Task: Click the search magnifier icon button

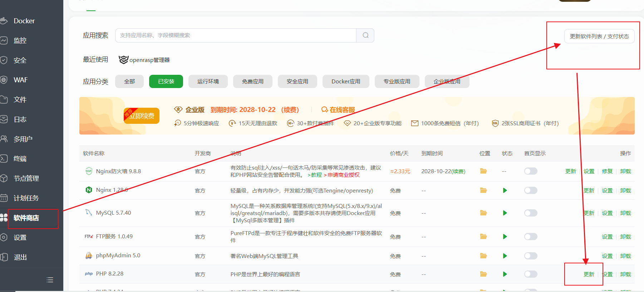Action: 365,35
